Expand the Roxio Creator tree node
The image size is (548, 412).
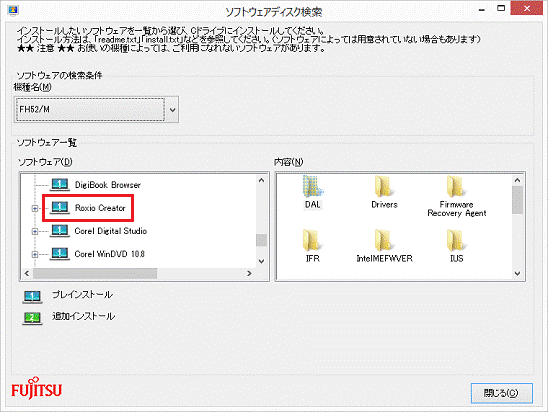(35, 208)
